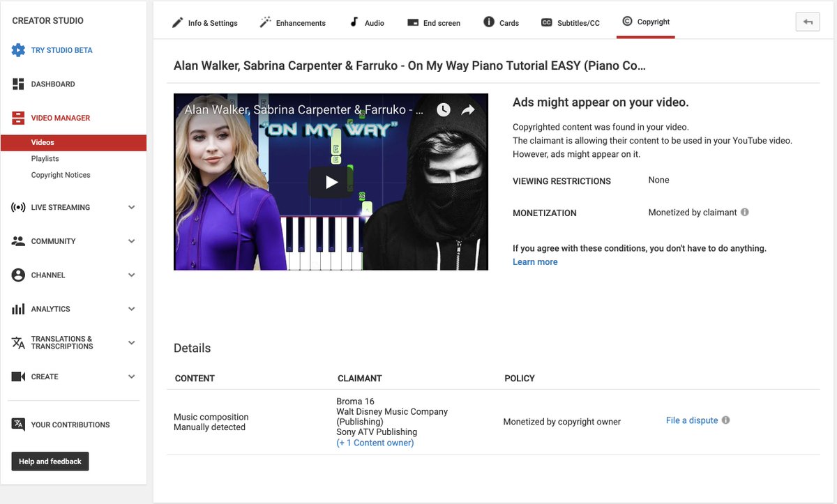Open the Subtitles/CC tab
The height and width of the screenshot is (504, 837).
pos(571,22)
